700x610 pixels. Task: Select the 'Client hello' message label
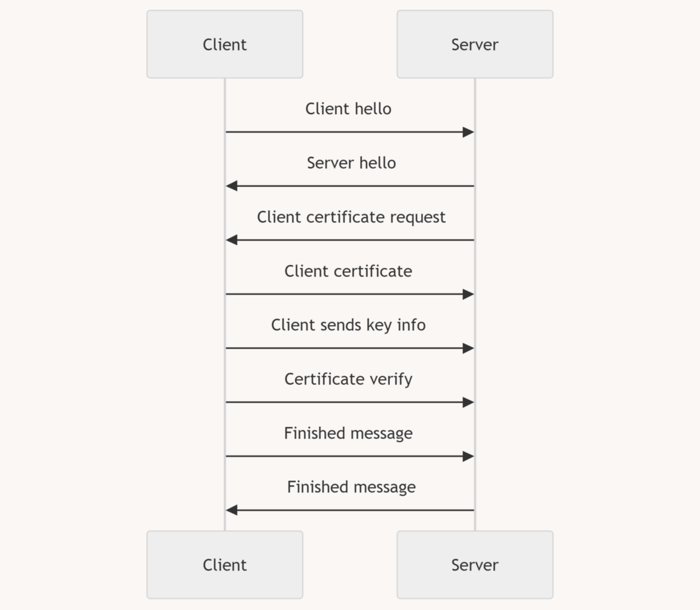[x=348, y=109]
